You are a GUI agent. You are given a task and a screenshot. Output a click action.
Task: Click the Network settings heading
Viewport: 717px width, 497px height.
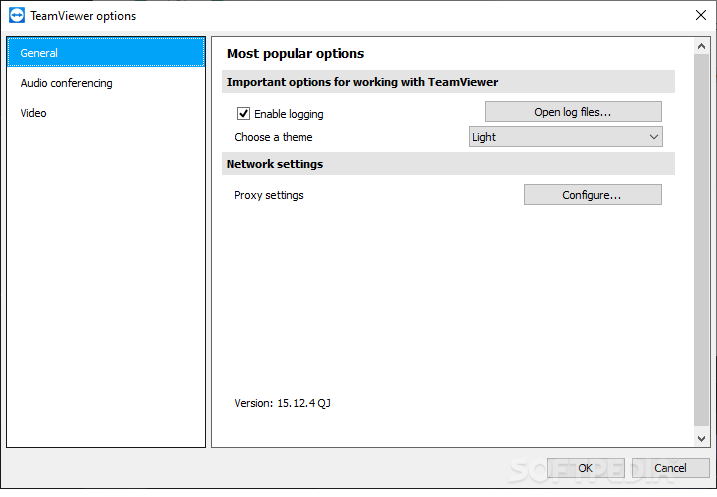(275, 164)
